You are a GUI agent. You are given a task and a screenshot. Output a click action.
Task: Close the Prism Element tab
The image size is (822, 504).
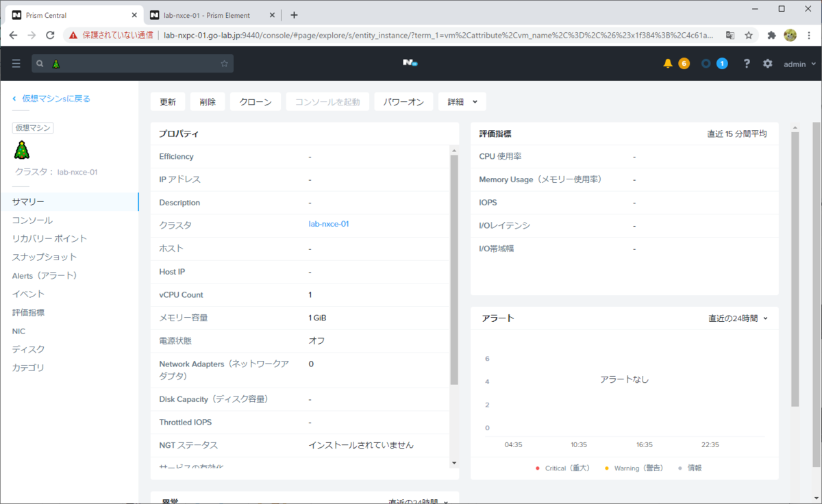[272, 15]
